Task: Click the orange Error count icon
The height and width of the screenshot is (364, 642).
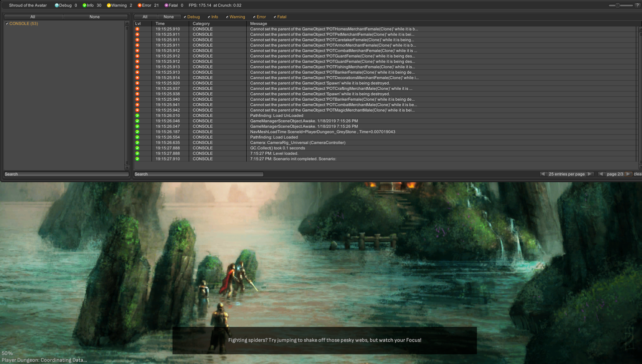Action: click(139, 6)
